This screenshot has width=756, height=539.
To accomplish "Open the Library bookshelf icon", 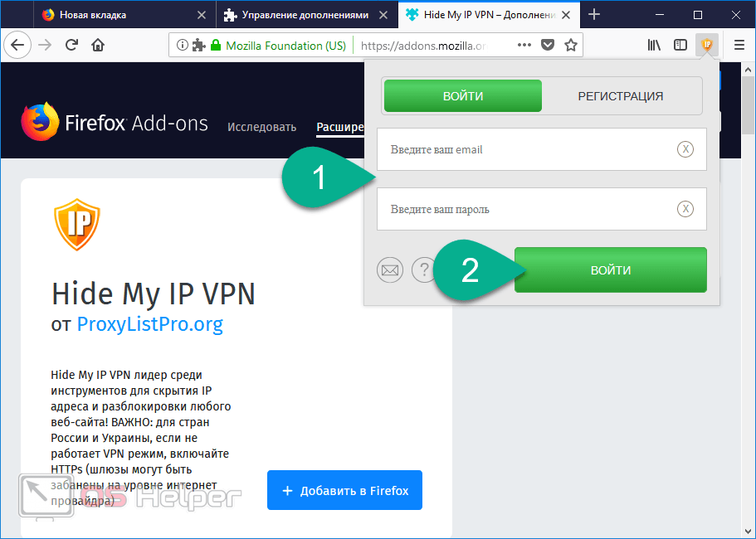I will pyautogui.click(x=654, y=46).
